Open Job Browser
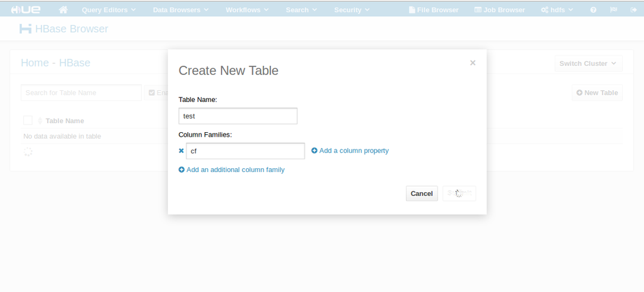 [499, 10]
